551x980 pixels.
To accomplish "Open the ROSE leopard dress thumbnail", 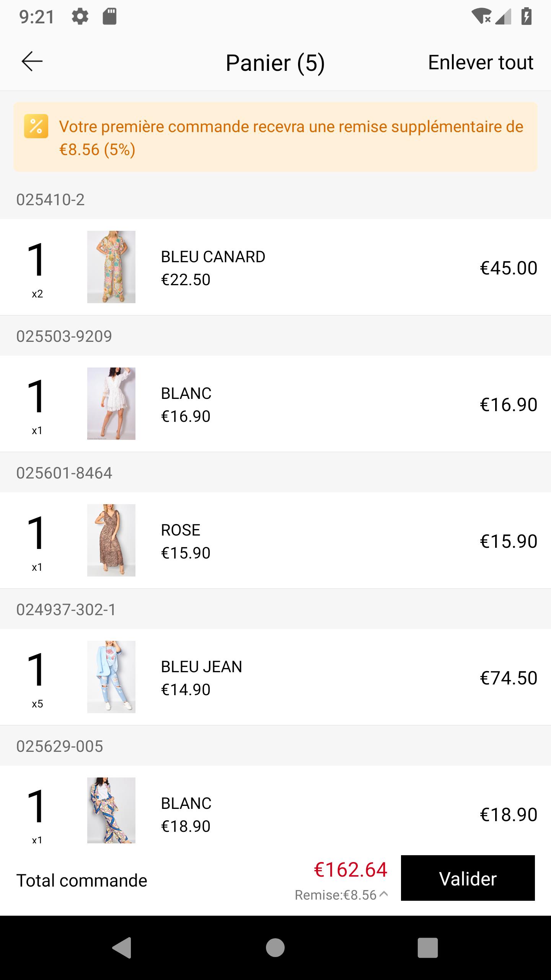I will [111, 540].
